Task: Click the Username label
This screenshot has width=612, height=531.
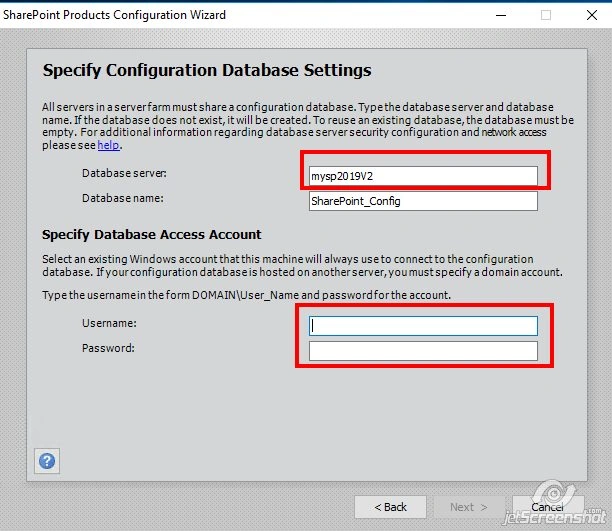Action: click(109, 323)
